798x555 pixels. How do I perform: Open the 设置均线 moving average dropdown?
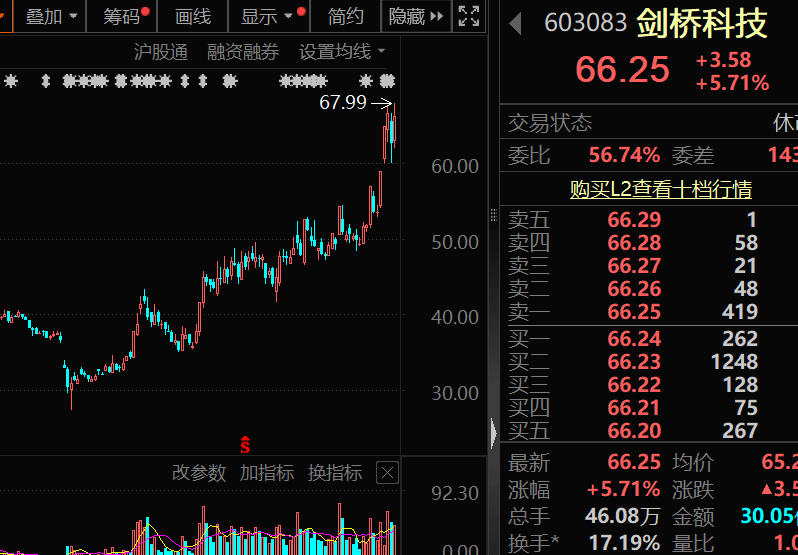click(x=342, y=52)
